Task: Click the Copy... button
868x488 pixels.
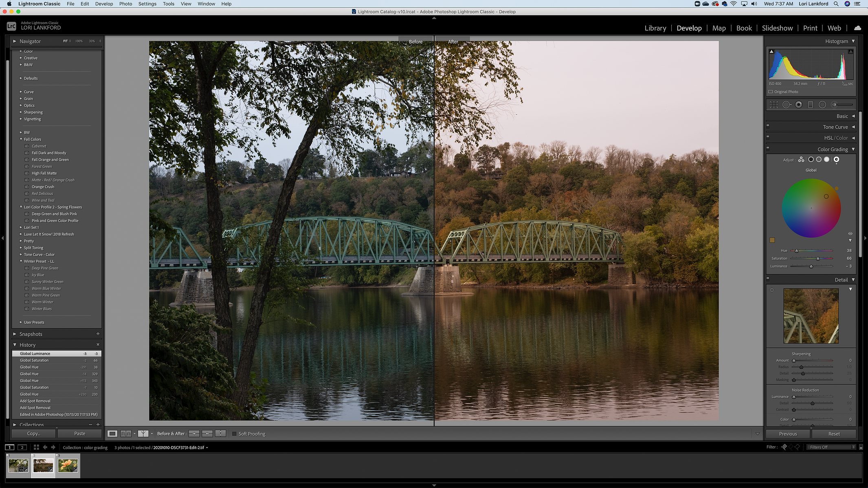Action: click(33, 434)
